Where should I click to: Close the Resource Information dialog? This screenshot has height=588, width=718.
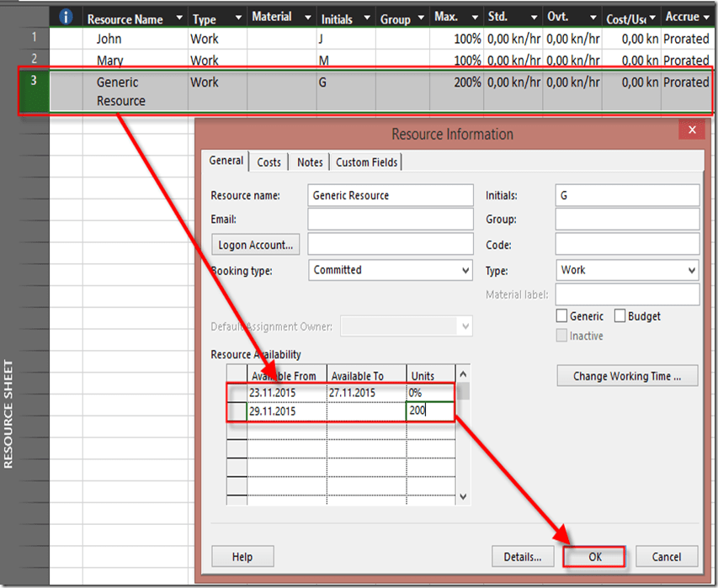tap(692, 130)
